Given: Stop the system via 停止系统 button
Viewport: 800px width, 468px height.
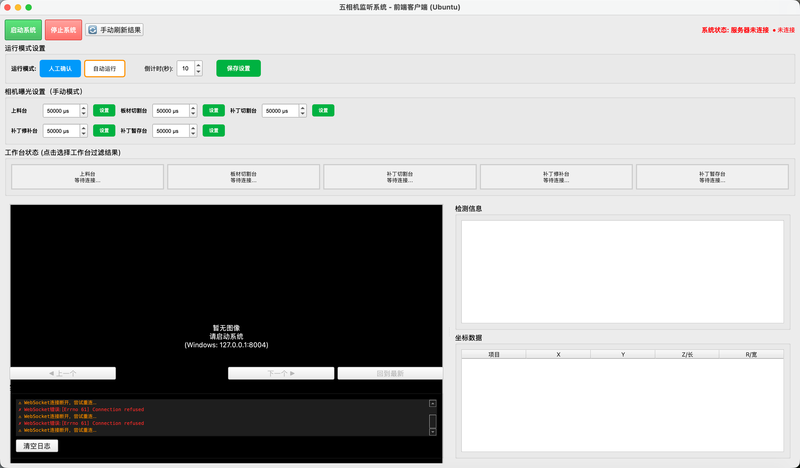Looking at the screenshot, I should [x=63, y=30].
